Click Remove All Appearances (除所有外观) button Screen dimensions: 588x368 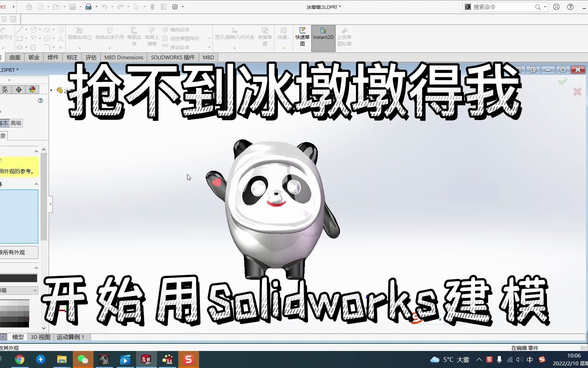click(x=19, y=252)
